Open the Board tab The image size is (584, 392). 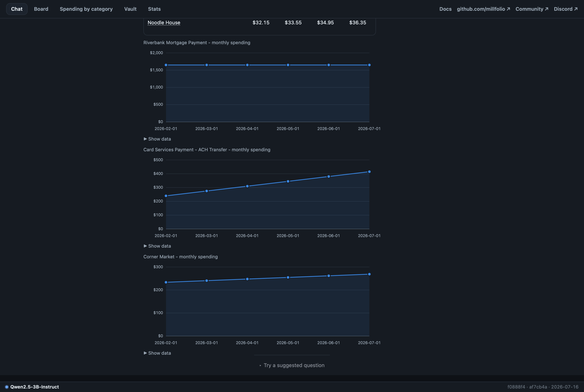coord(41,9)
